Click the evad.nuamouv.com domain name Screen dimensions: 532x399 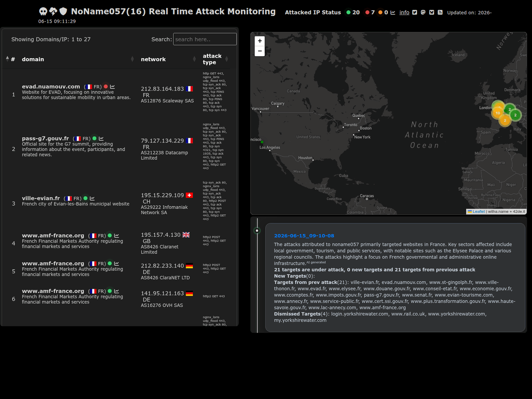coord(51,86)
